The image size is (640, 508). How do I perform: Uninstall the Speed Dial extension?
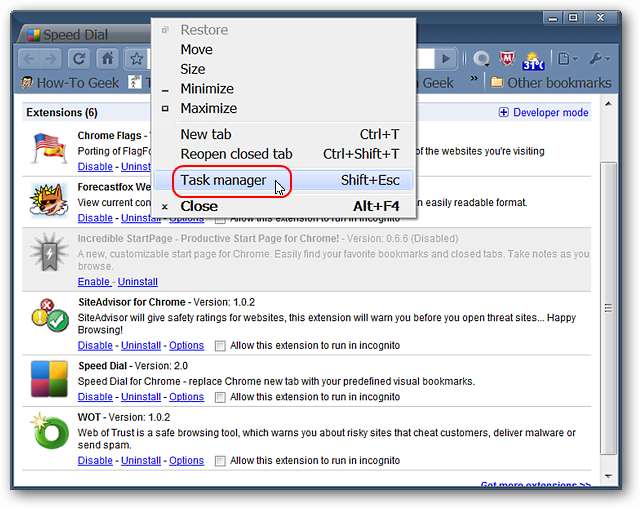[x=141, y=397]
